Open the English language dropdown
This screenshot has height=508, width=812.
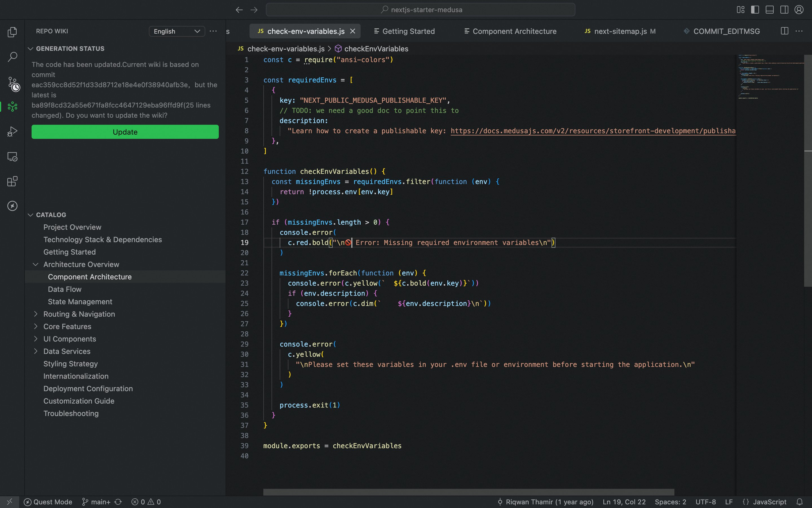(177, 31)
